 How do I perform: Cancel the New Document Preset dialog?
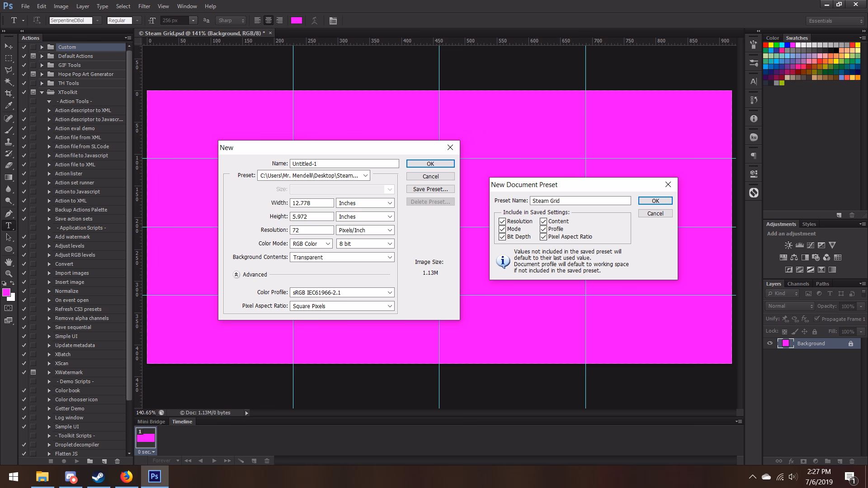pos(655,213)
